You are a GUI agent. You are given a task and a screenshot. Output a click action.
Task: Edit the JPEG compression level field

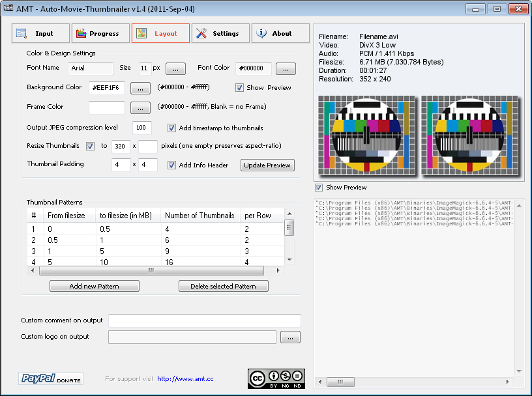click(142, 128)
